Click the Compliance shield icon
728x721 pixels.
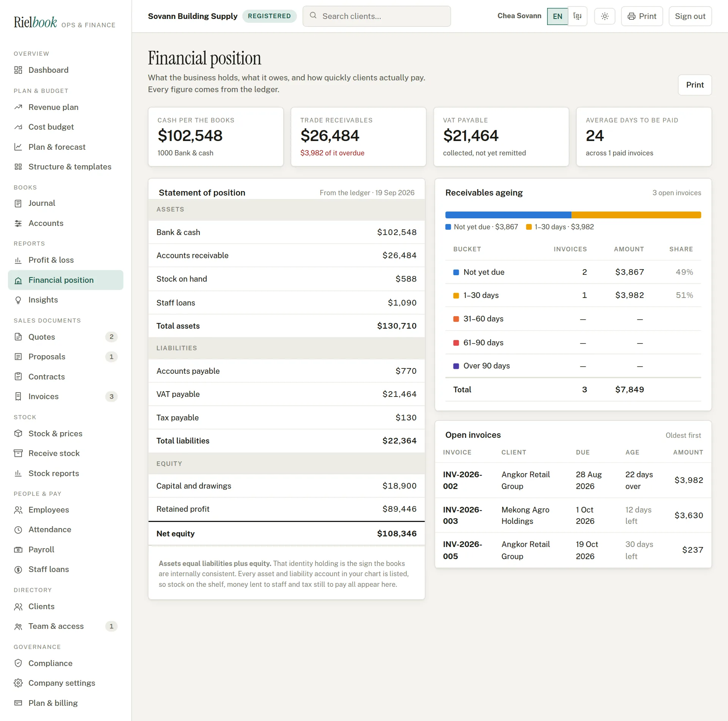click(18, 663)
